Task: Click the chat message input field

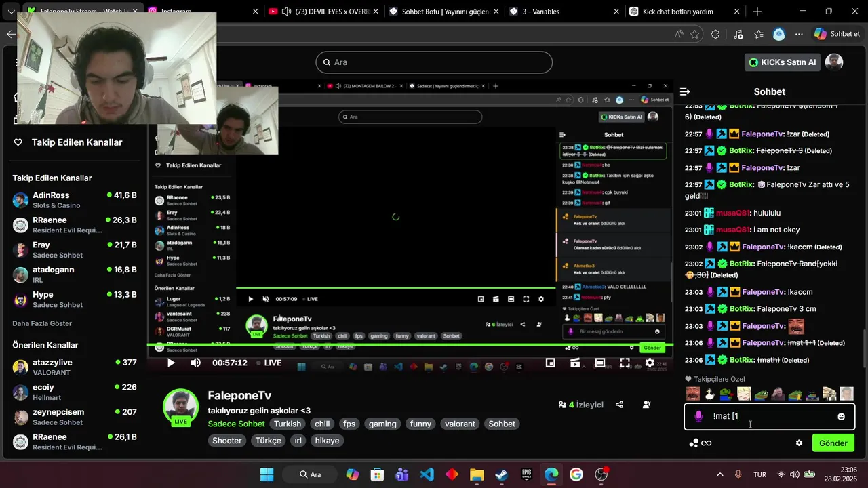Action: (x=769, y=416)
